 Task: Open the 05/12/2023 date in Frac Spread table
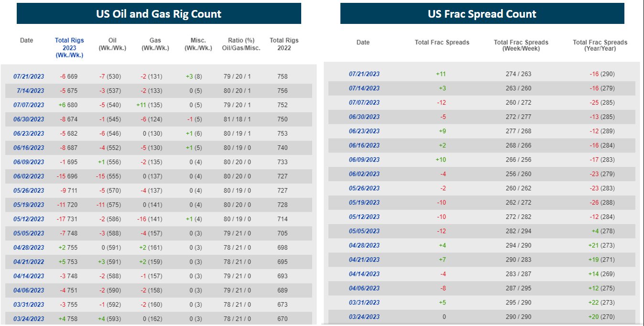click(x=364, y=217)
